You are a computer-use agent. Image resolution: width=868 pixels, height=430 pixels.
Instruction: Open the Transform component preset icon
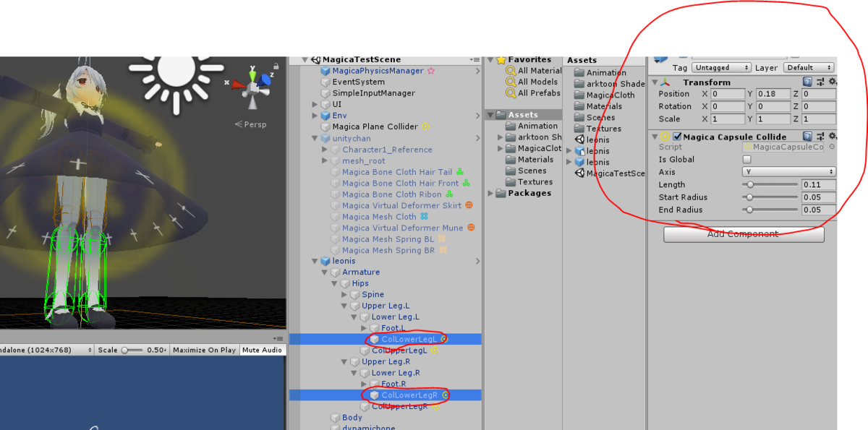click(x=820, y=82)
